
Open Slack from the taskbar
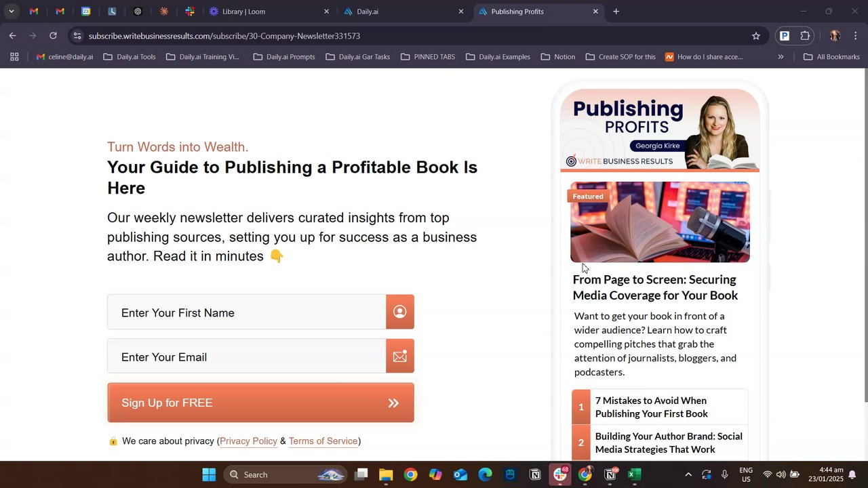(560, 474)
